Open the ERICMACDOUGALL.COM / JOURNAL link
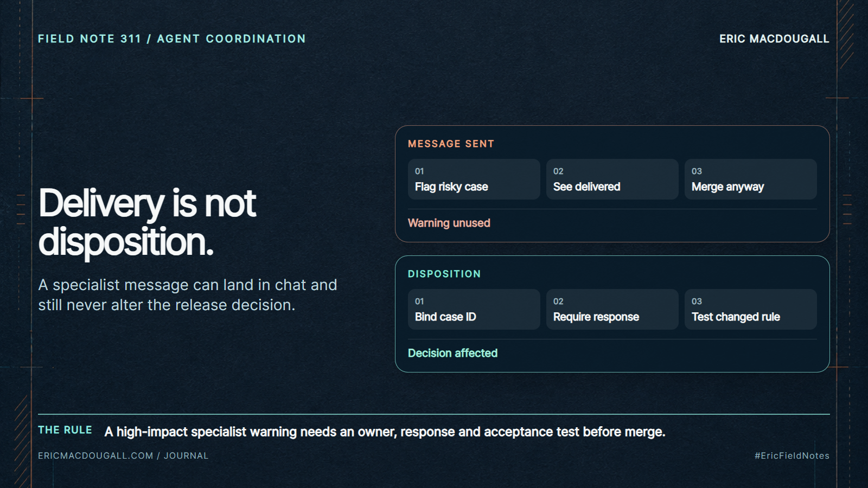The height and width of the screenshot is (488, 868). 123,455
